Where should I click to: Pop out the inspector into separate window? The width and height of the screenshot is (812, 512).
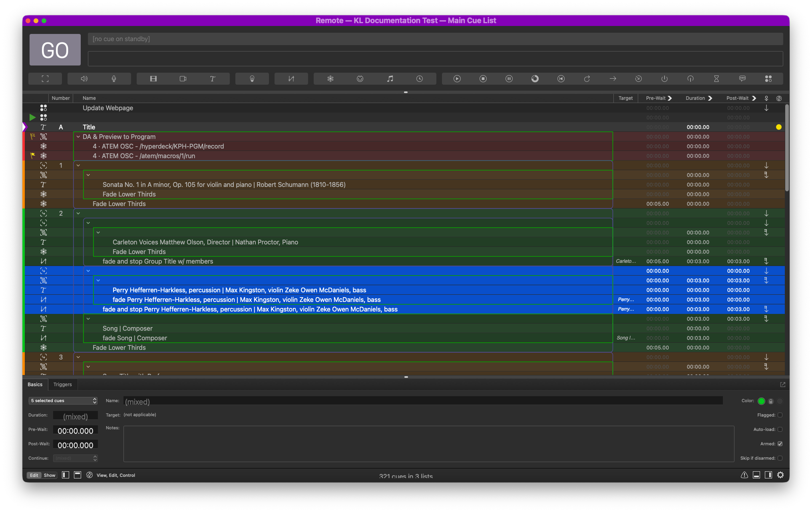(783, 385)
